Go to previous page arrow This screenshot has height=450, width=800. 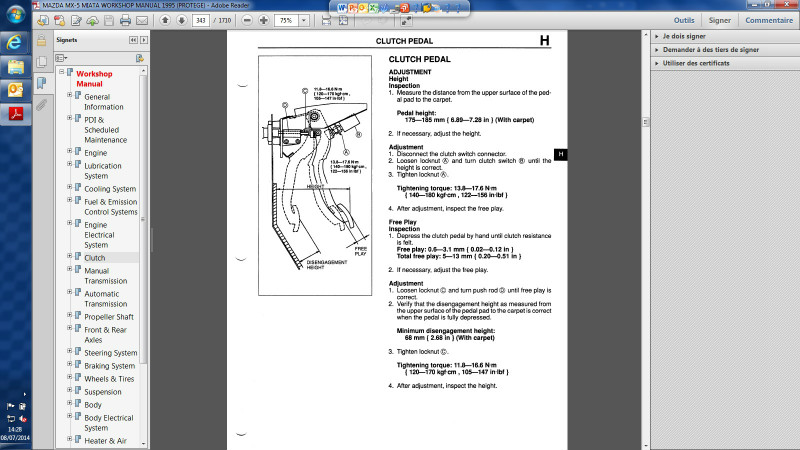point(165,20)
